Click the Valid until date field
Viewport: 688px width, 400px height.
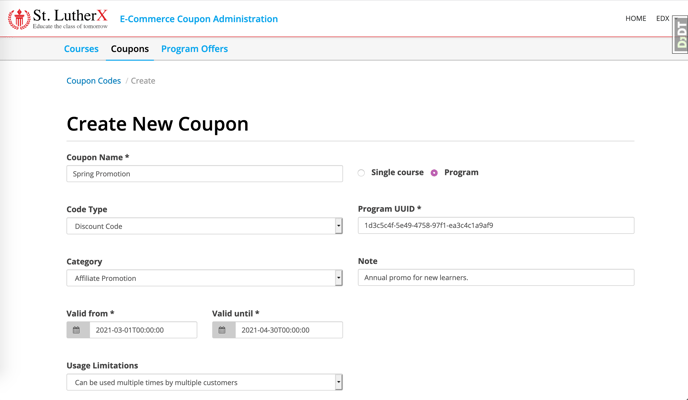tap(289, 330)
